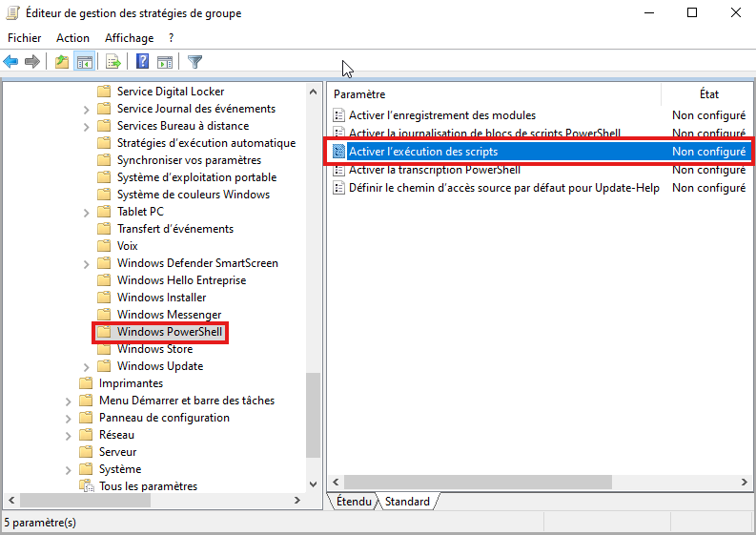Switch to the Standard tab
This screenshot has height=535, width=756.
[x=407, y=502]
